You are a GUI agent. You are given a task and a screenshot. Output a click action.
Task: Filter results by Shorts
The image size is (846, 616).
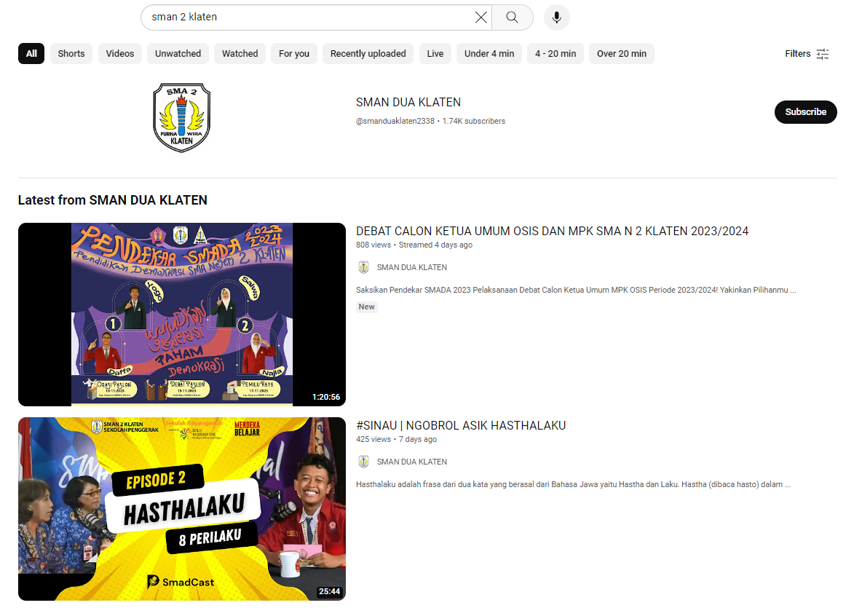71,54
